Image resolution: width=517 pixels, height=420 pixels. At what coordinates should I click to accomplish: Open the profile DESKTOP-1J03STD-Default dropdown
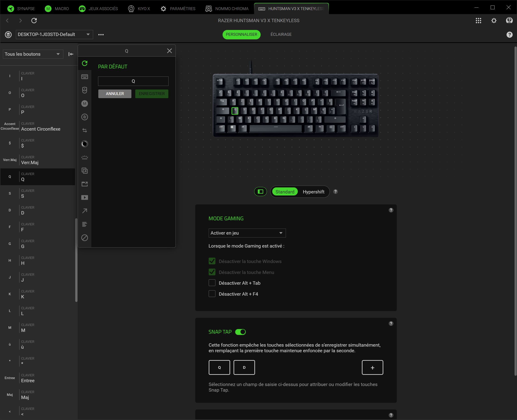54,35
